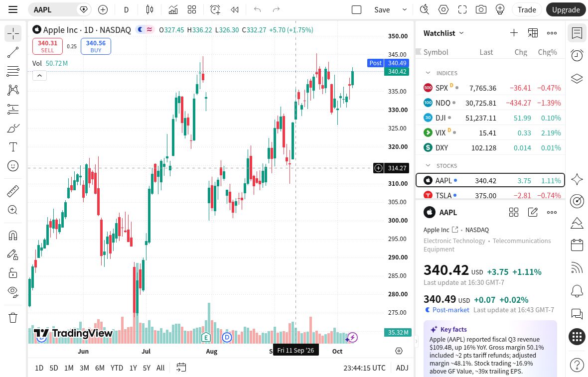Image resolution: width=588 pixels, height=377 pixels.
Task: Toggle extended hours session moon icon
Action: 140,29
